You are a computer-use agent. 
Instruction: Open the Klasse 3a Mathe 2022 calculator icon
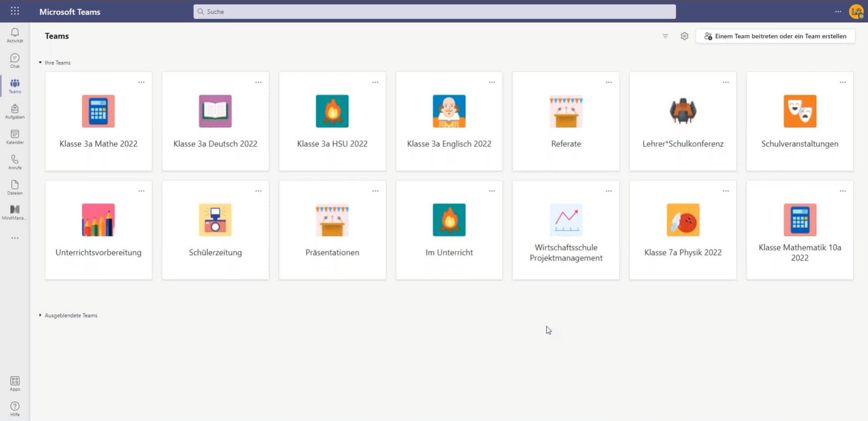98,111
